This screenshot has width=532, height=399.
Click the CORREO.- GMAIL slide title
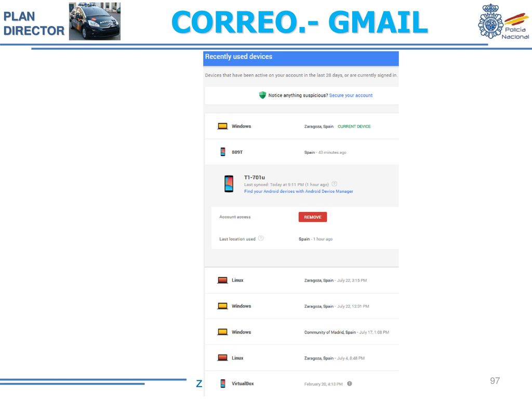300,22
